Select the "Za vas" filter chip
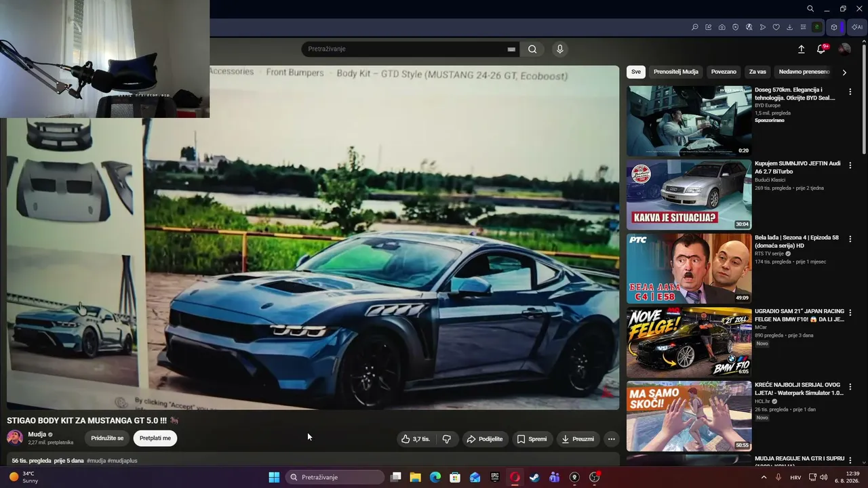This screenshot has height=488, width=868. click(x=757, y=72)
